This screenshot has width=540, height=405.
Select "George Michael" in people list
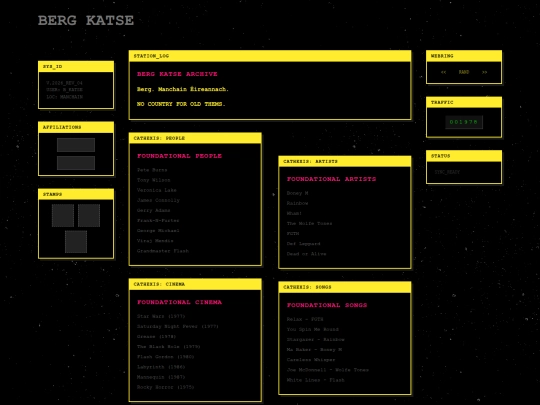(x=158, y=231)
